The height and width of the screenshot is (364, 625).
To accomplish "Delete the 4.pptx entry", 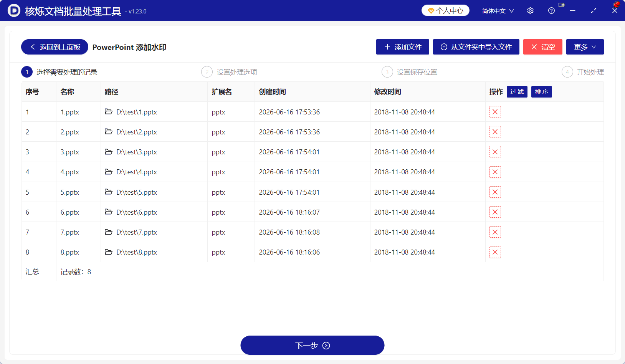I will point(495,172).
